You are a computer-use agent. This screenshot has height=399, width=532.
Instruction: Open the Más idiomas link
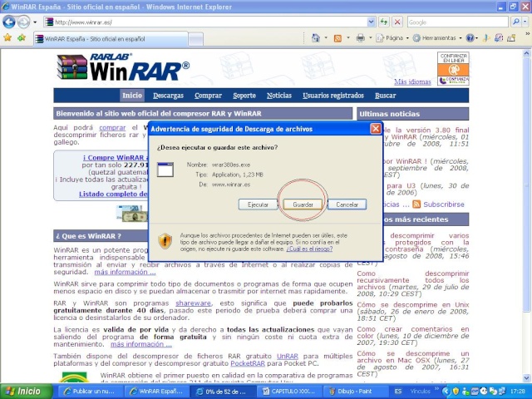pos(412,81)
